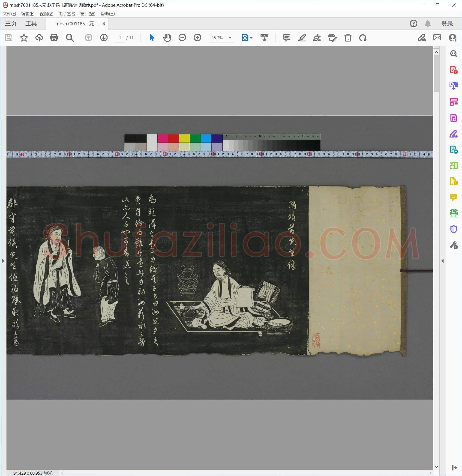Open the add comment note tool
The height and width of the screenshot is (476, 462).
click(x=287, y=38)
